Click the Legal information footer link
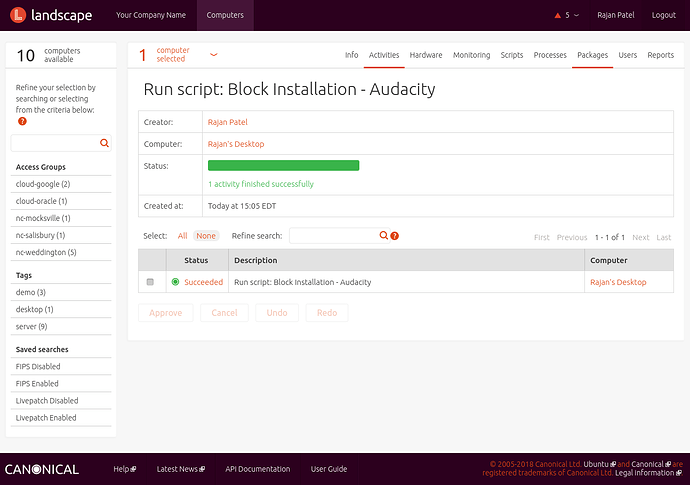Image resolution: width=690 pixels, height=485 pixels. coord(648,473)
